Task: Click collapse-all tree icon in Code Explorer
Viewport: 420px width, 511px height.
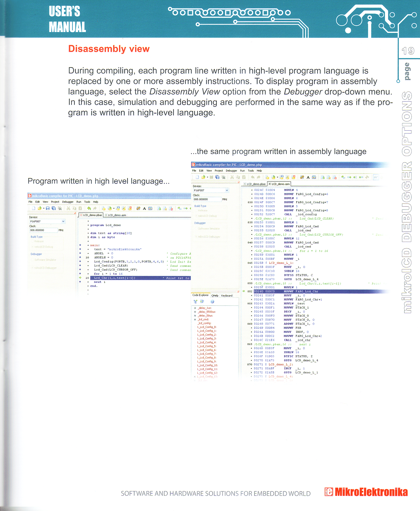Action: 202,302
